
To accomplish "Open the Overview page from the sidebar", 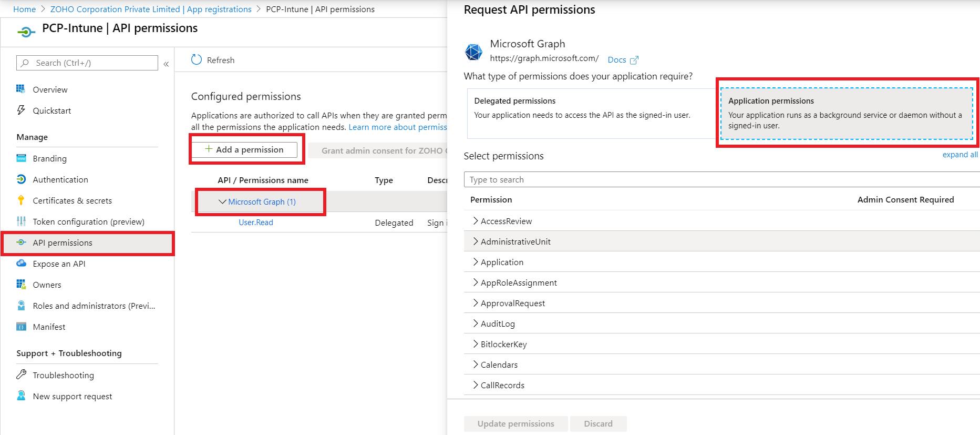I will click(50, 89).
